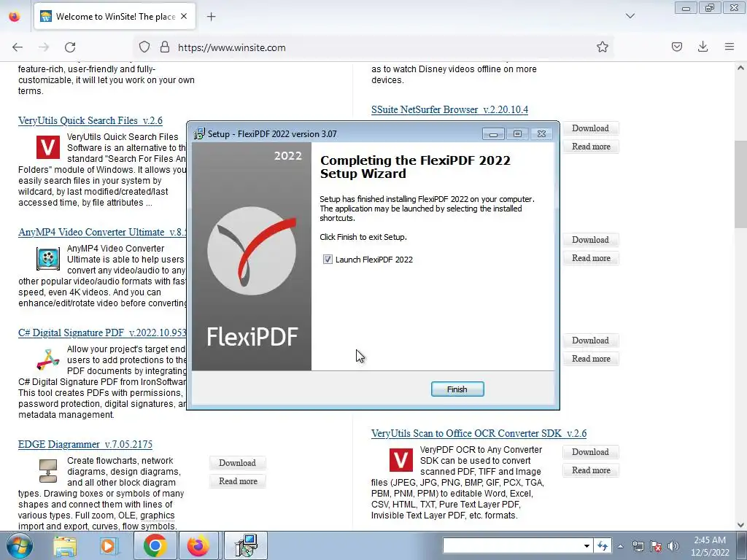This screenshot has width=747, height=560.
Task: Expand the list all tabs chevron
Action: point(630,16)
